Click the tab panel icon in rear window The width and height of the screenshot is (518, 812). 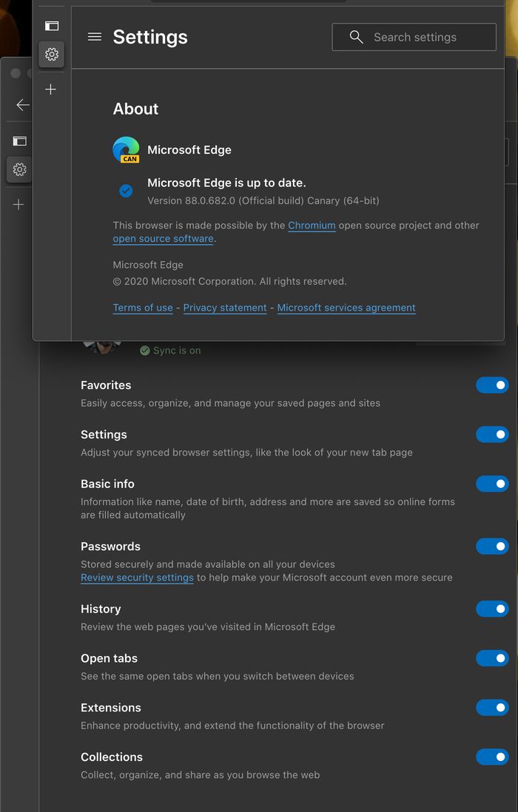pos(19,141)
